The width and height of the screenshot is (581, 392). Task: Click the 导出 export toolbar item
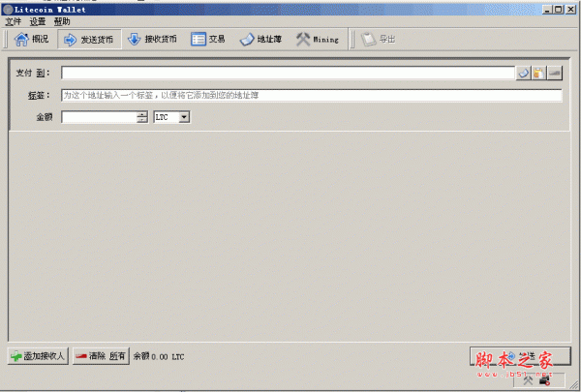[379, 40]
